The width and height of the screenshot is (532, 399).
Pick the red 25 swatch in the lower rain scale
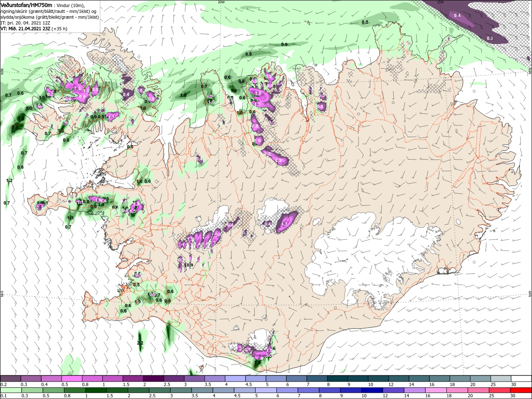pyautogui.click(x=500, y=390)
